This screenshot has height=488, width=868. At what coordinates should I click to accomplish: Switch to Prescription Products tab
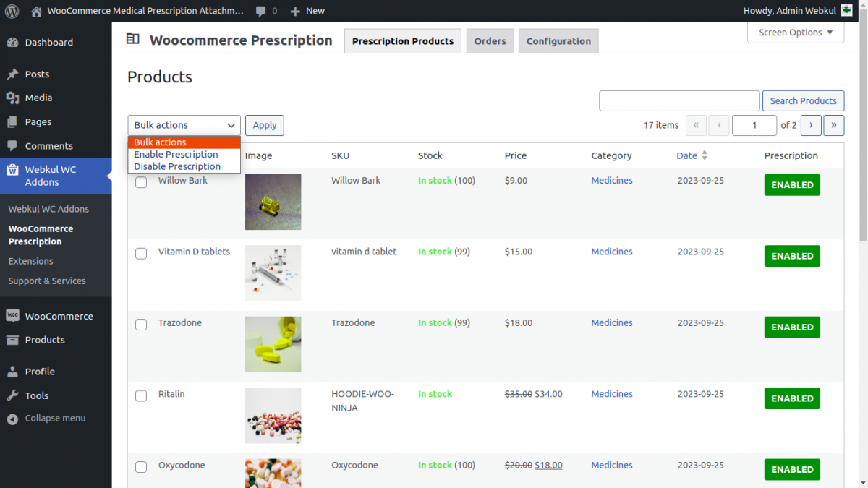[403, 41]
